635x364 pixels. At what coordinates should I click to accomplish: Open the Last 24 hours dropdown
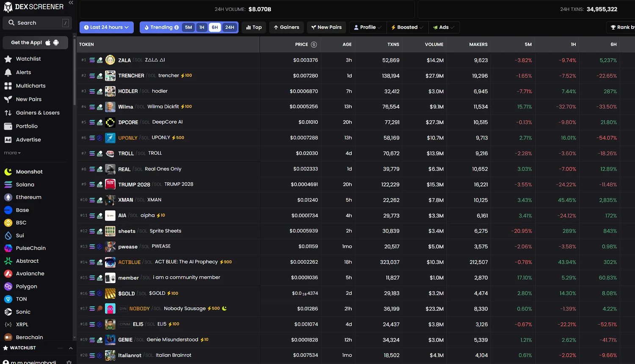[107, 28]
